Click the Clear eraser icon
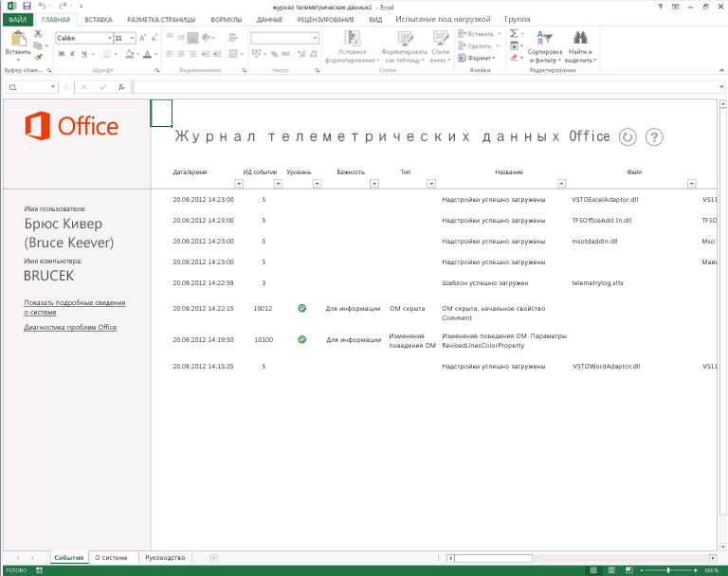This screenshot has height=576, width=728. pos(515,58)
